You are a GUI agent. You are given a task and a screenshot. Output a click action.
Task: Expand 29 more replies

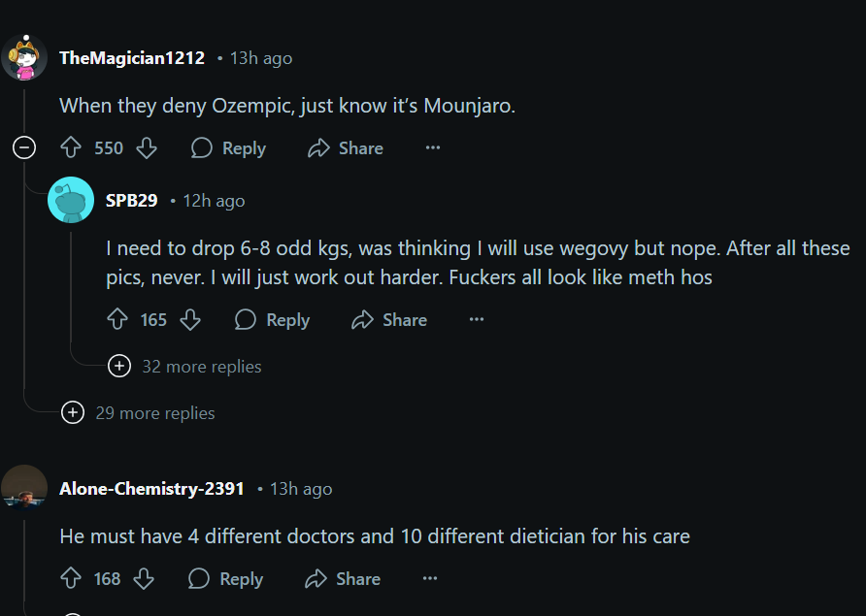(x=73, y=413)
